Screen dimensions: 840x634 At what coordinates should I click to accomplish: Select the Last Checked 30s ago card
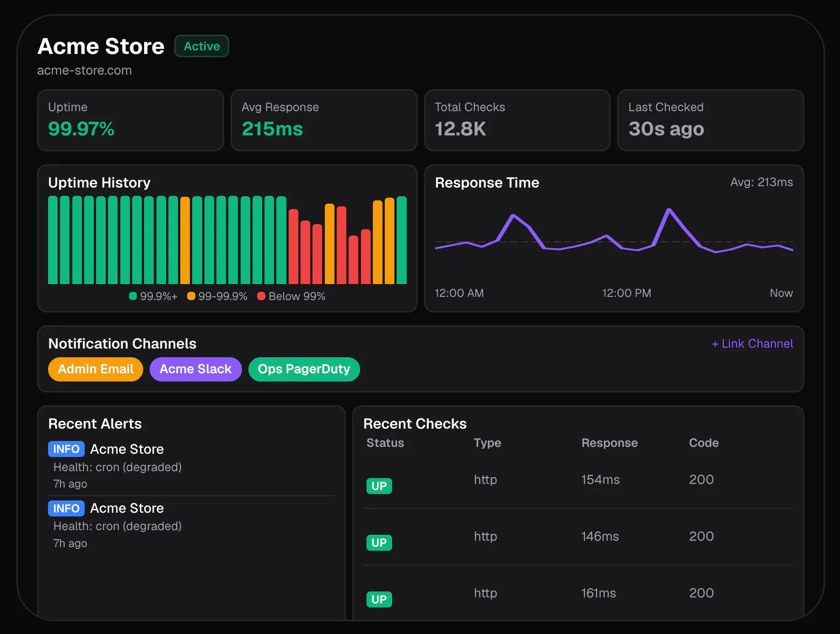(x=711, y=120)
